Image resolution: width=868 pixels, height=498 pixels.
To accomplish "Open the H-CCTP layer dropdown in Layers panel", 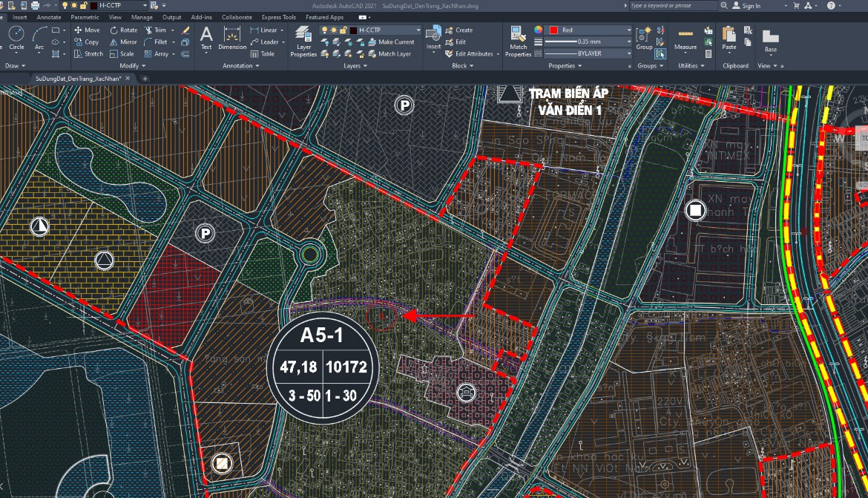I will pyautogui.click(x=418, y=30).
